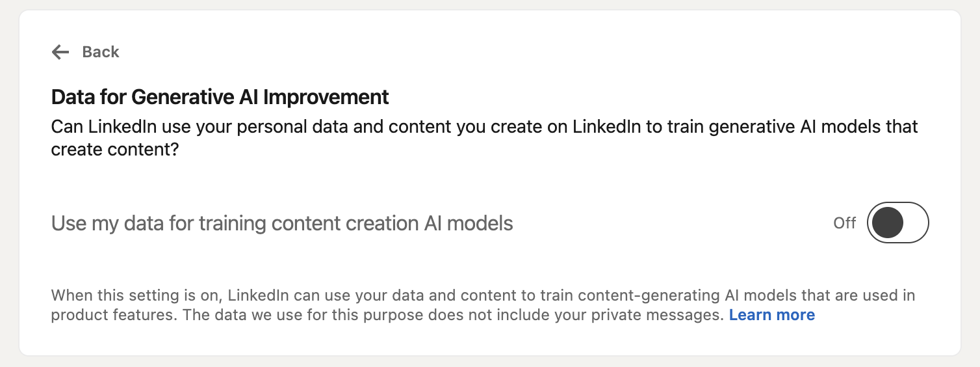
Task: Click the "Off" status label
Action: click(845, 223)
